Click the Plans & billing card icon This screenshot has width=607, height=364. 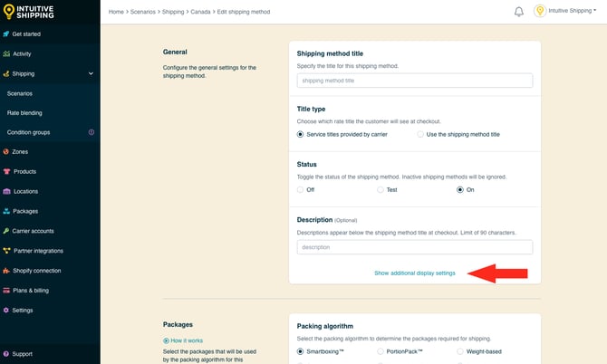pyautogui.click(x=6, y=291)
